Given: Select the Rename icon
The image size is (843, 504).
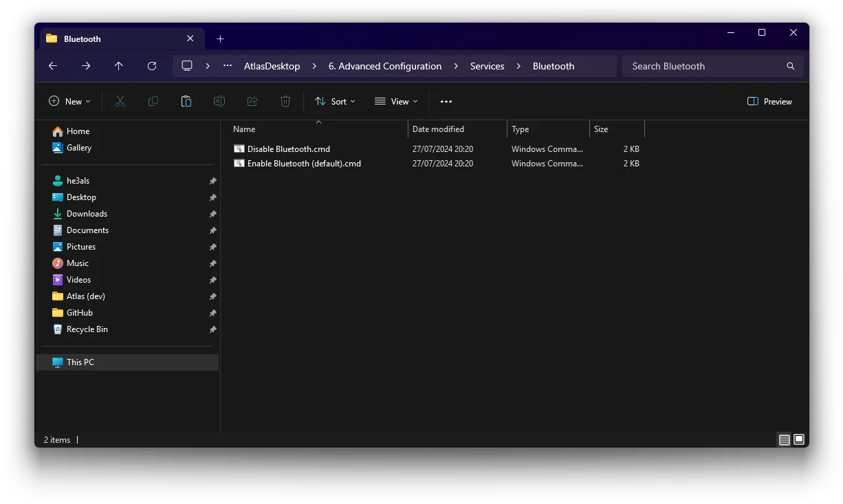Looking at the screenshot, I should (x=219, y=101).
